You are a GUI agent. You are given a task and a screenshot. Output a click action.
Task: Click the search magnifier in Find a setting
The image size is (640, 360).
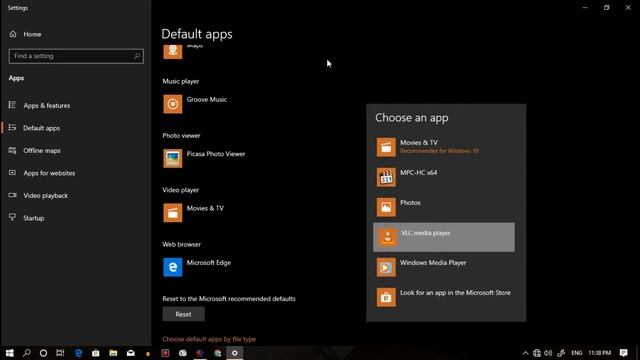pos(137,56)
